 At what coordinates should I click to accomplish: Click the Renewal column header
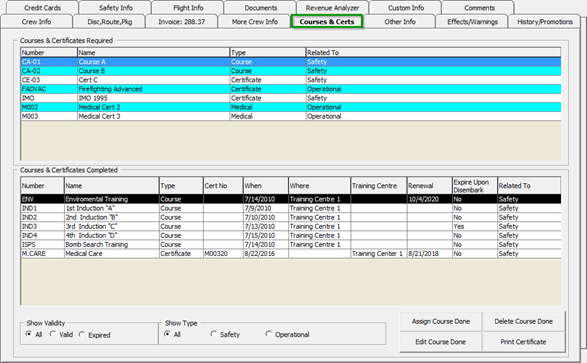tap(429, 186)
